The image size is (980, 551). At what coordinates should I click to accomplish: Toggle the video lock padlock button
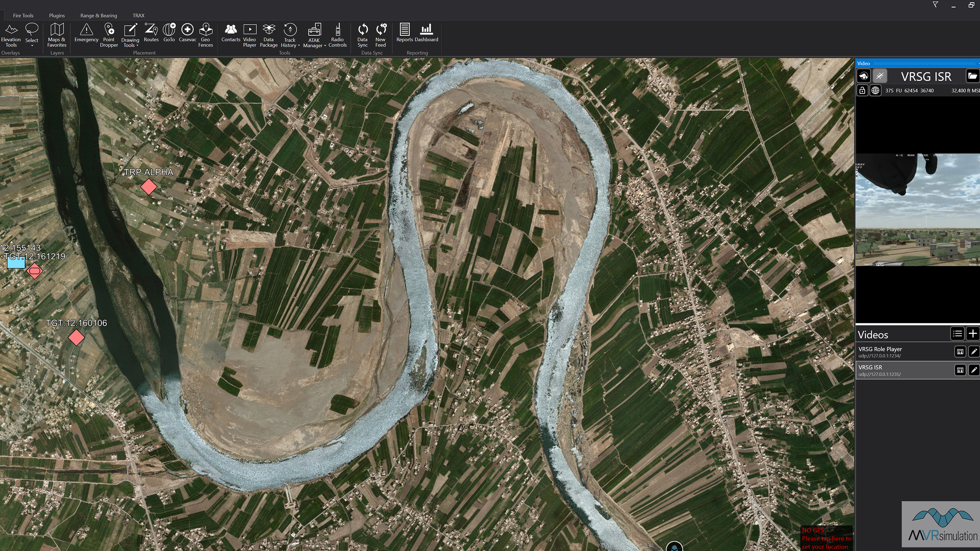pyautogui.click(x=862, y=90)
